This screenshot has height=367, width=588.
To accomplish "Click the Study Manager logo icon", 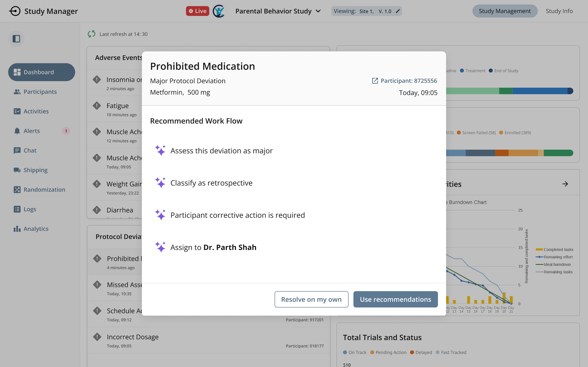I will 15,11.
